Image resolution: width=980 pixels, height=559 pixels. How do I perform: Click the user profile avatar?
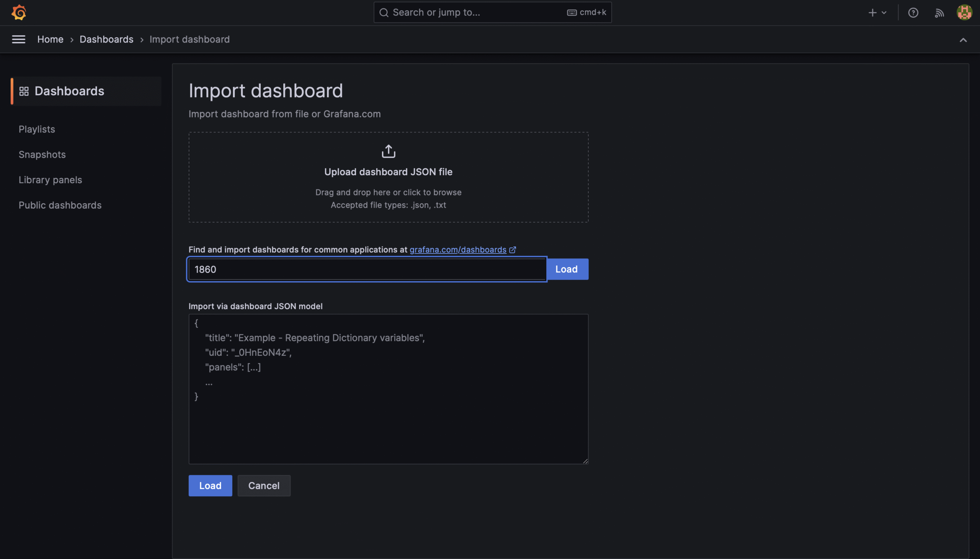[x=964, y=13]
